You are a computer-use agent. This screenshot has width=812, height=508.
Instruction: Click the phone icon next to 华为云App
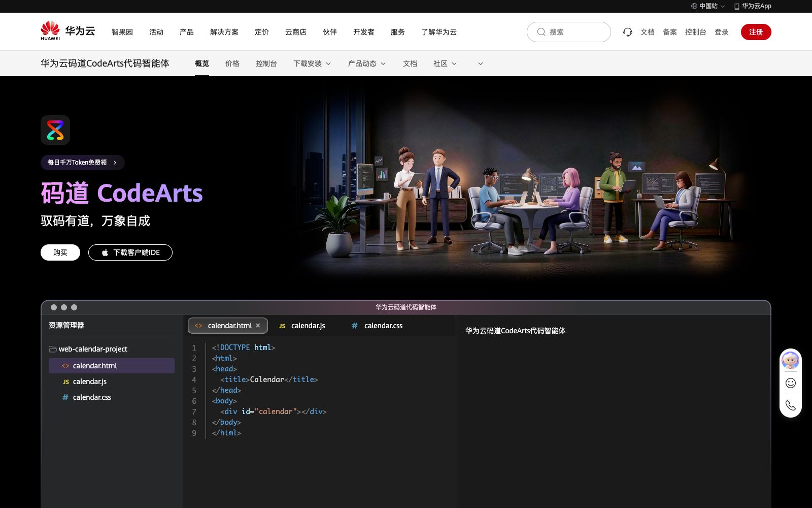tap(737, 6)
